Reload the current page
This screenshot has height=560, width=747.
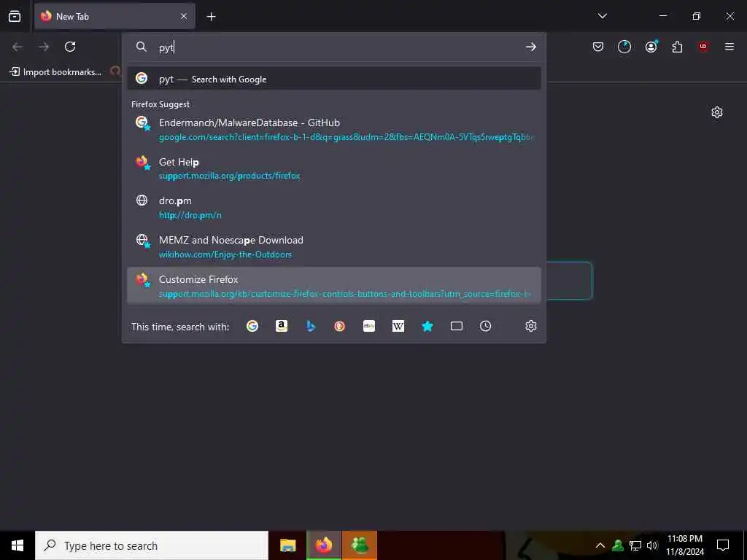70,47
